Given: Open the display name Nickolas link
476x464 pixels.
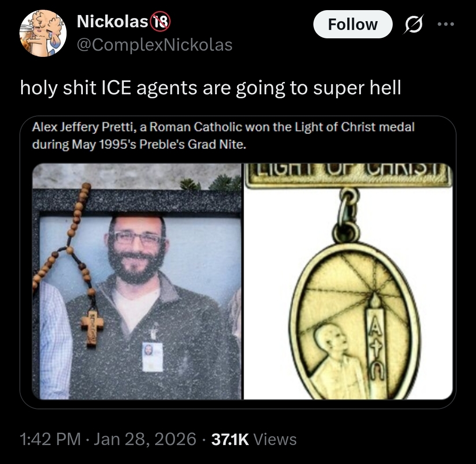Looking at the screenshot, I should 112,22.
